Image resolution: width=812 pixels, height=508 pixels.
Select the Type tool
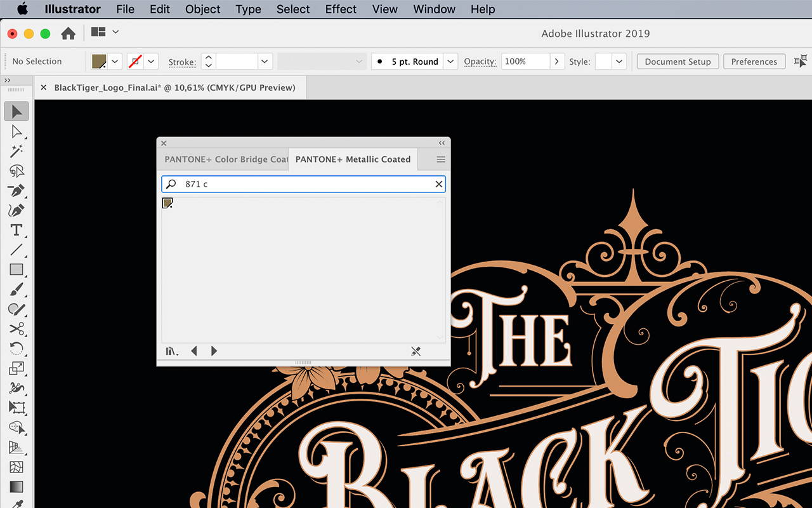pyautogui.click(x=16, y=230)
